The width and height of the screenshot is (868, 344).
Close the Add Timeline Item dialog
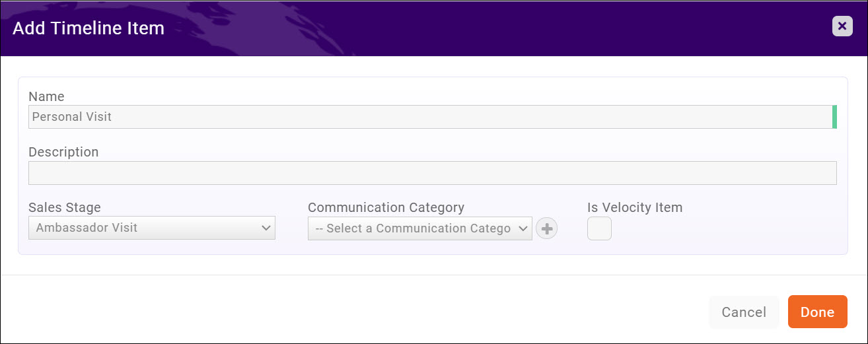[842, 26]
